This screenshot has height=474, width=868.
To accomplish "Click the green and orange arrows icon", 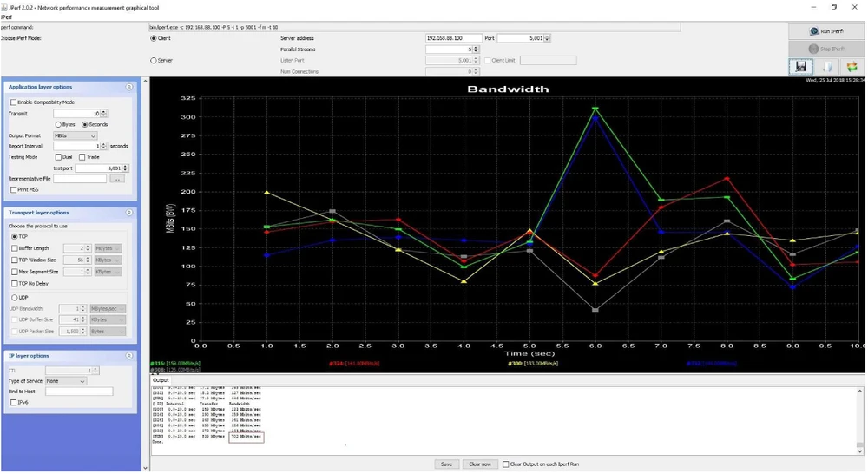I will 852,67.
